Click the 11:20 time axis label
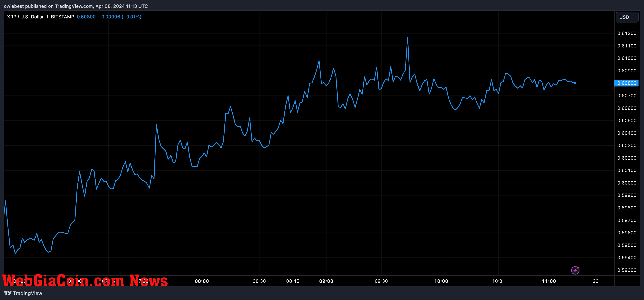 pyautogui.click(x=592, y=281)
